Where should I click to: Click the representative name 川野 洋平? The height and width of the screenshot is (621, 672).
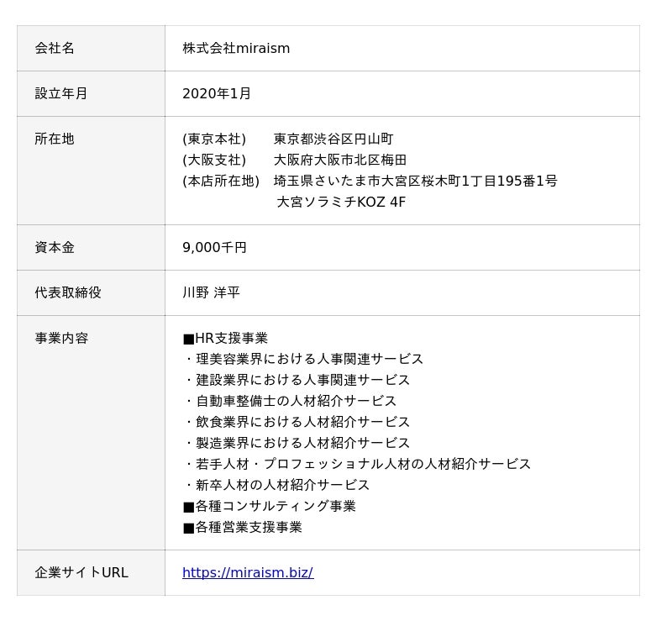tap(211, 293)
